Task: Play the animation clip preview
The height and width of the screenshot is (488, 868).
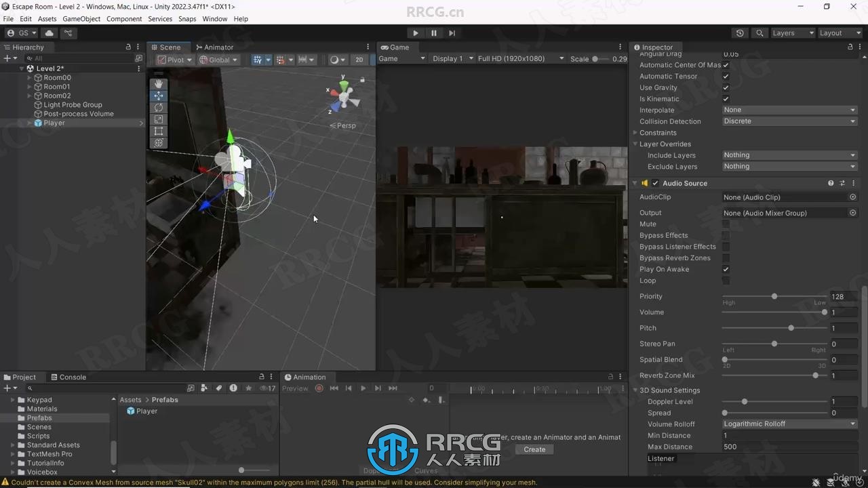Action: pyautogui.click(x=363, y=388)
